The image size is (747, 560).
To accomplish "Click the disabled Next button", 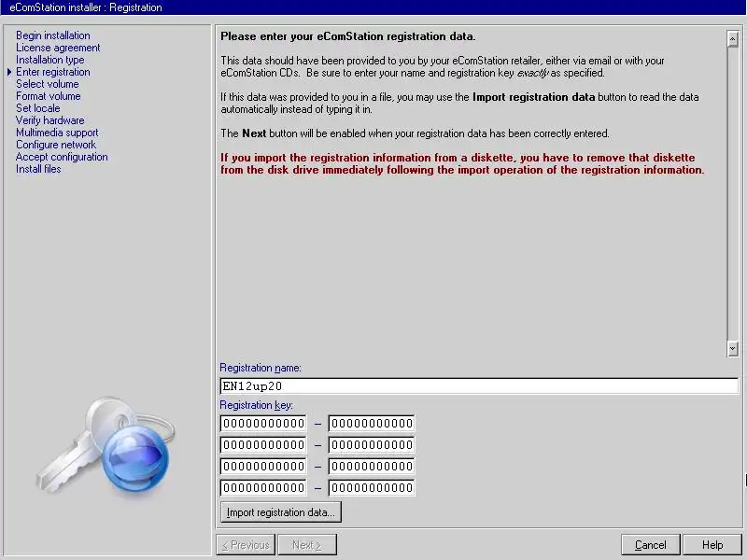I will tap(307, 544).
